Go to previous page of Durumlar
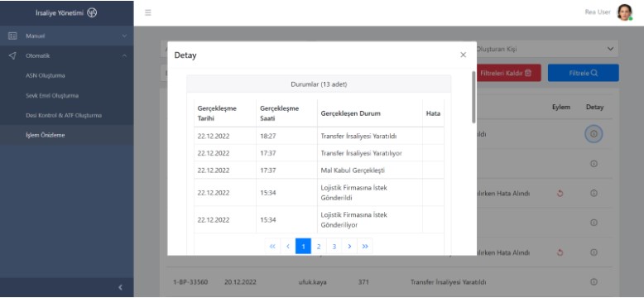This screenshot has height=298, width=644. [x=288, y=247]
